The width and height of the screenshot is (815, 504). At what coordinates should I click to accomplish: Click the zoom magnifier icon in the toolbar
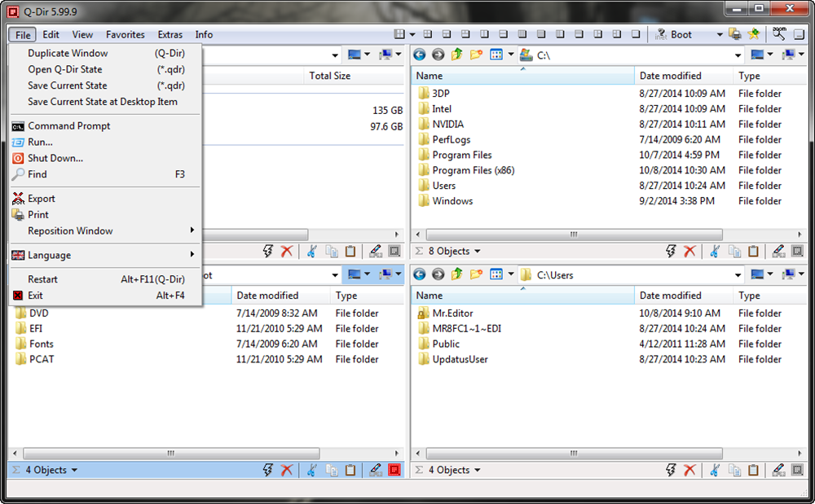pos(778,33)
